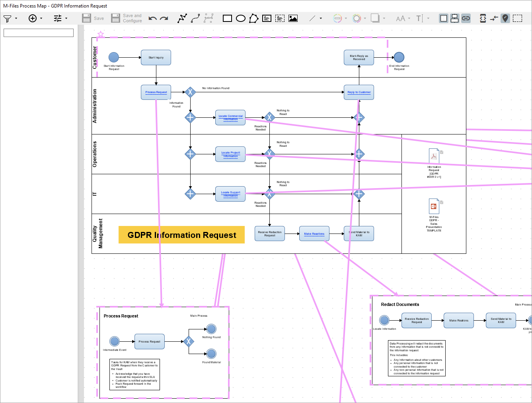Expand the add (plus circle) dropdown
Viewport: 532px width, 403px height.
coord(35,18)
